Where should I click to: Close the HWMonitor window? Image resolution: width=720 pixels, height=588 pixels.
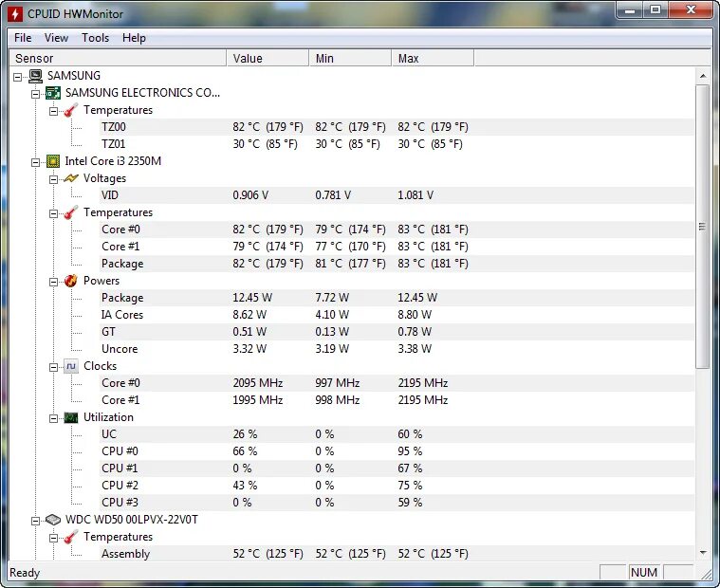(x=691, y=10)
